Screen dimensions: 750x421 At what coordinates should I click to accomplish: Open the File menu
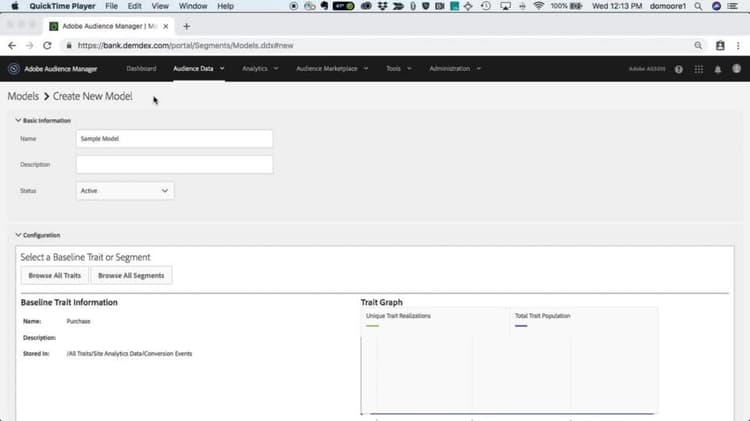pyautogui.click(x=111, y=6)
